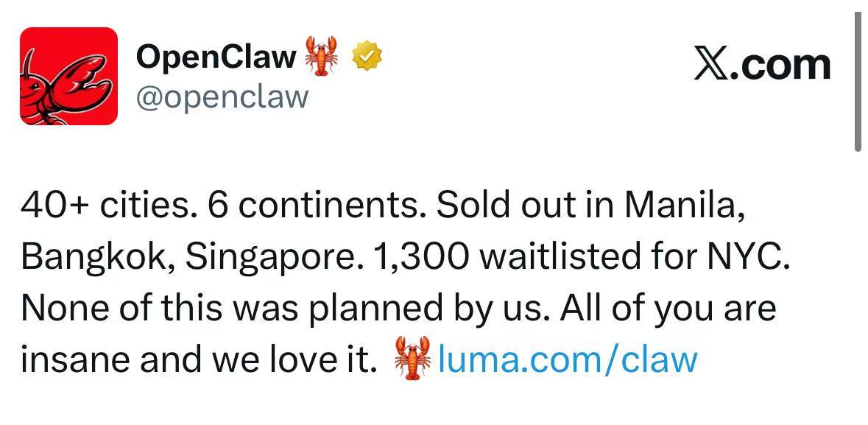Open the luma.com/claw link
This screenshot has height=425, width=868.
pos(567,359)
